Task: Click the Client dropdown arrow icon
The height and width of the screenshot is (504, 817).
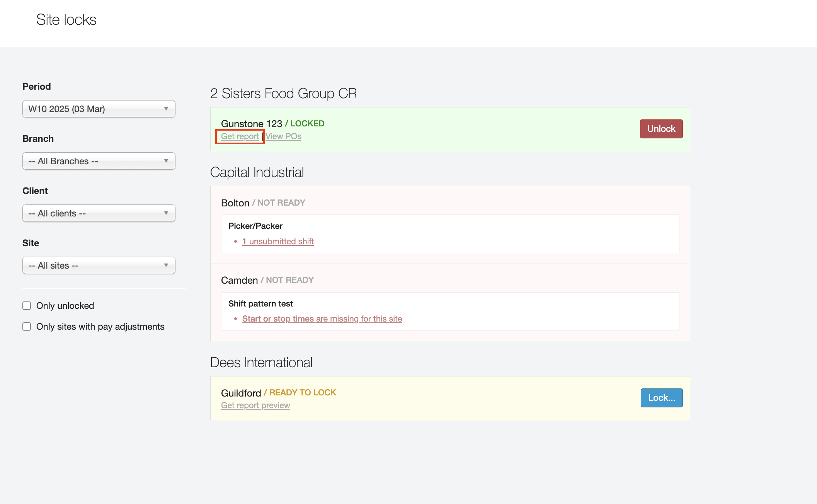Action: pyautogui.click(x=166, y=213)
